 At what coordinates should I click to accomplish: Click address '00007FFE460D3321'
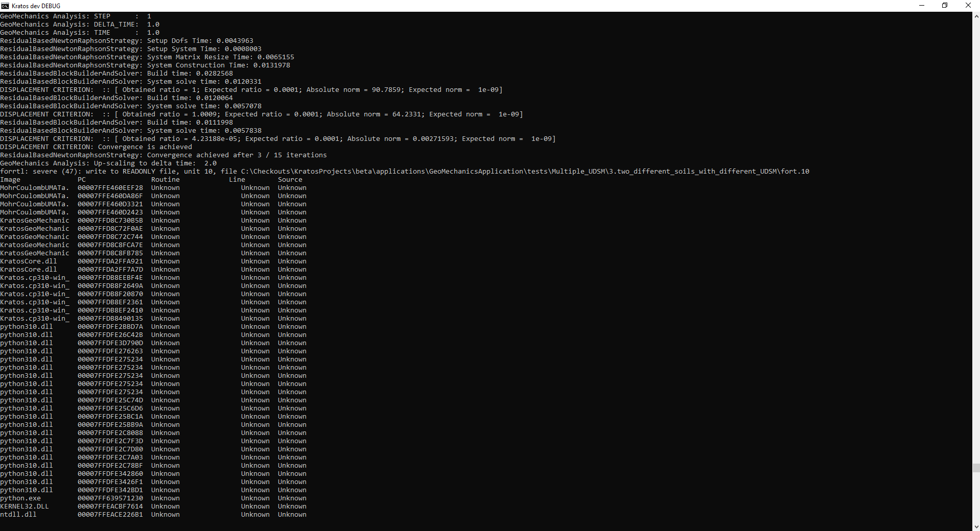[x=110, y=204]
